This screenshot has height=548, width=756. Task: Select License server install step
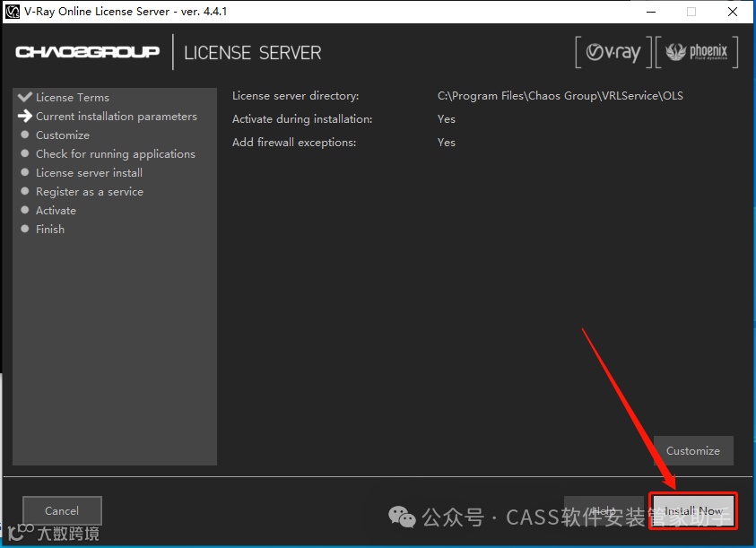[x=89, y=173]
